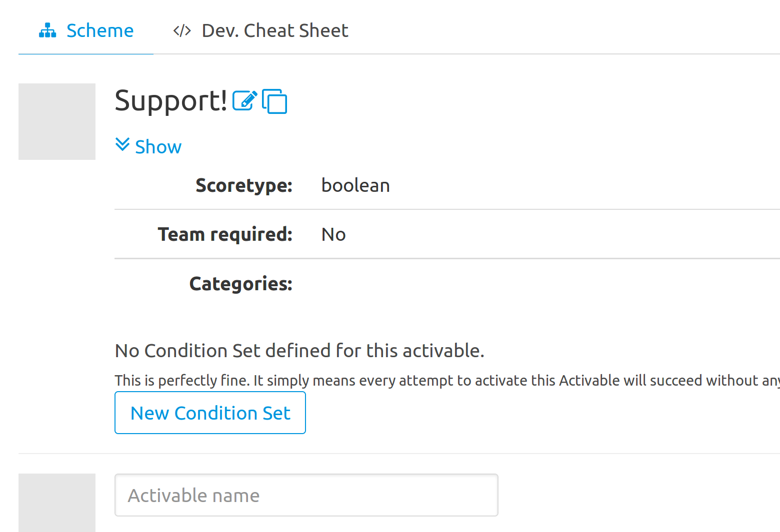The height and width of the screenshot is (532, 780).
Task: Select the boolean scoretype value
Action: (x=355, y=185)
